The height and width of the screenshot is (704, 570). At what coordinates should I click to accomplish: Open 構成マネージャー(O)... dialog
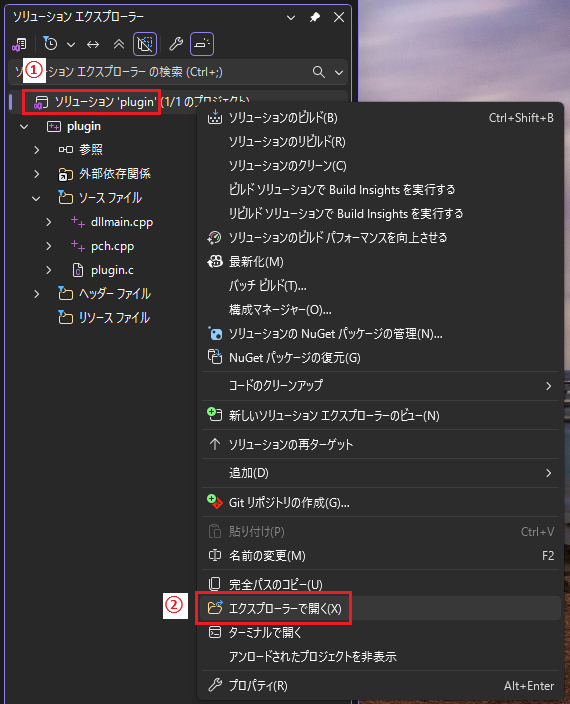380,310
